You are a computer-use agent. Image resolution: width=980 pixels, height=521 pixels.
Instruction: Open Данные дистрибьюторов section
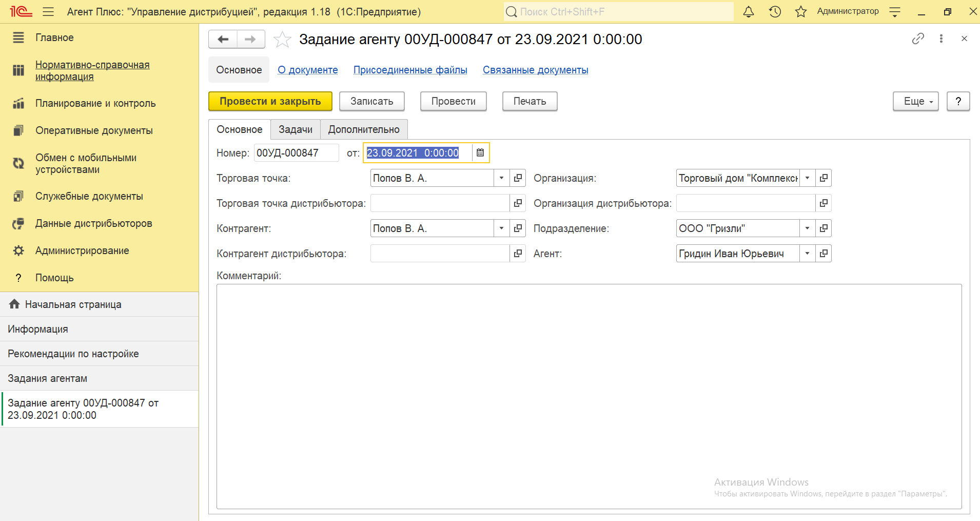94,223
